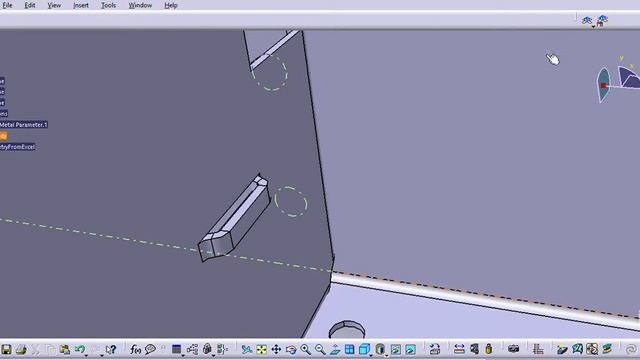Open the Insert menu
The height and width of the screenshot is (360, 640).
(x=81, y=5)
